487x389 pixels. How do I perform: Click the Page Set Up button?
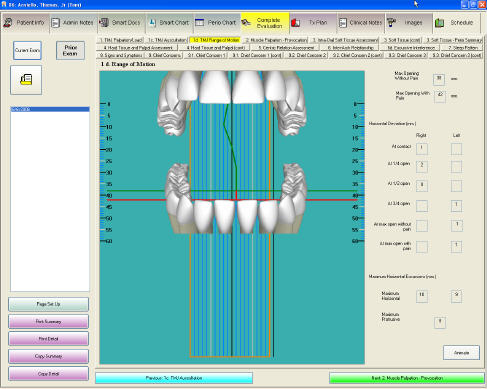point(48,304)
